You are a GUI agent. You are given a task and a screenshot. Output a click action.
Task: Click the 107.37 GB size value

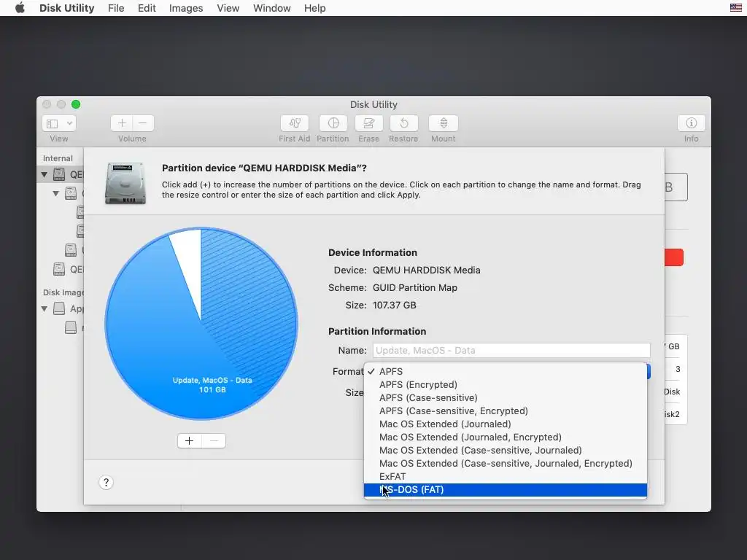pyautogui.click(x=395, y=306)
